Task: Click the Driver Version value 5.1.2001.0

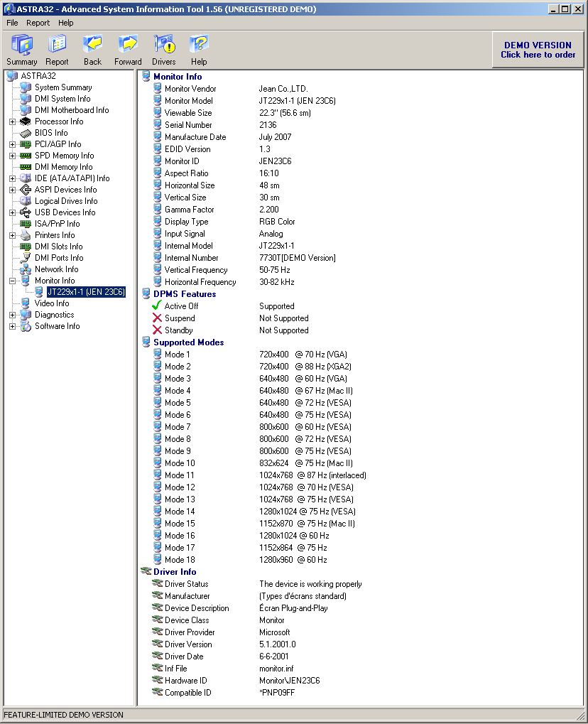Action: point(278,644)
